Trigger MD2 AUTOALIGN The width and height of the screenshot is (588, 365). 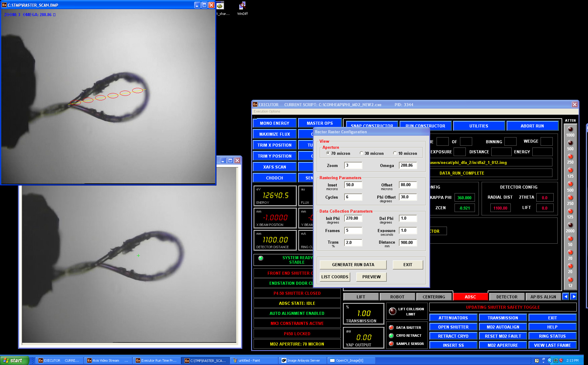click(503, 327)
